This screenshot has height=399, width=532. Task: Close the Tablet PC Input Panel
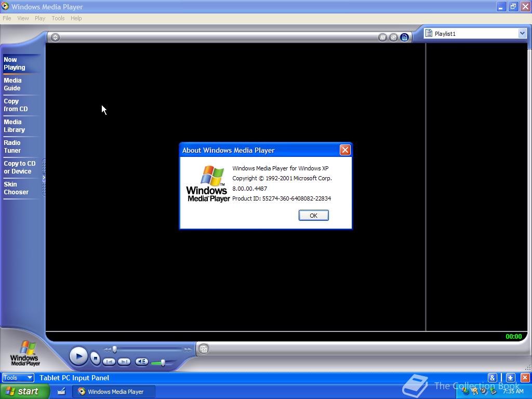click(525, 378)
